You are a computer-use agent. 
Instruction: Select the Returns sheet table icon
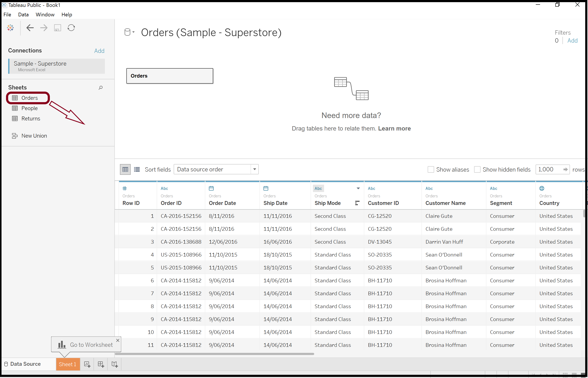tap(15, 118)
